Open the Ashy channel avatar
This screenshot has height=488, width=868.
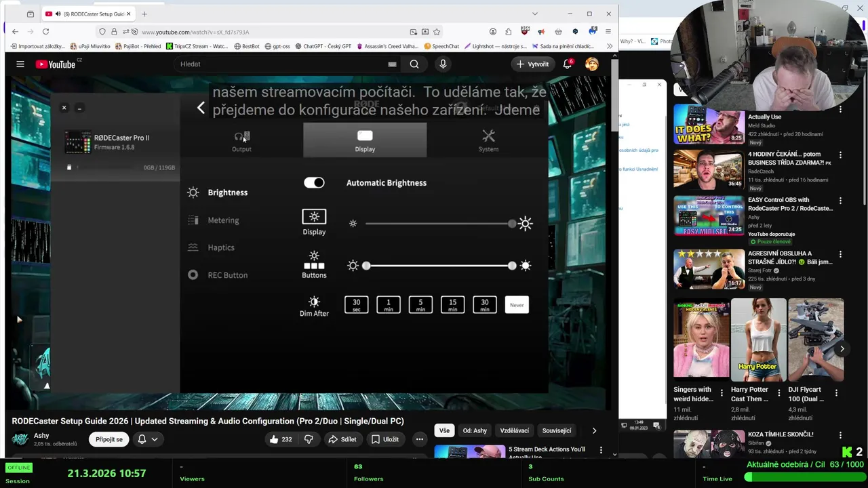click(x=20, y=439)
